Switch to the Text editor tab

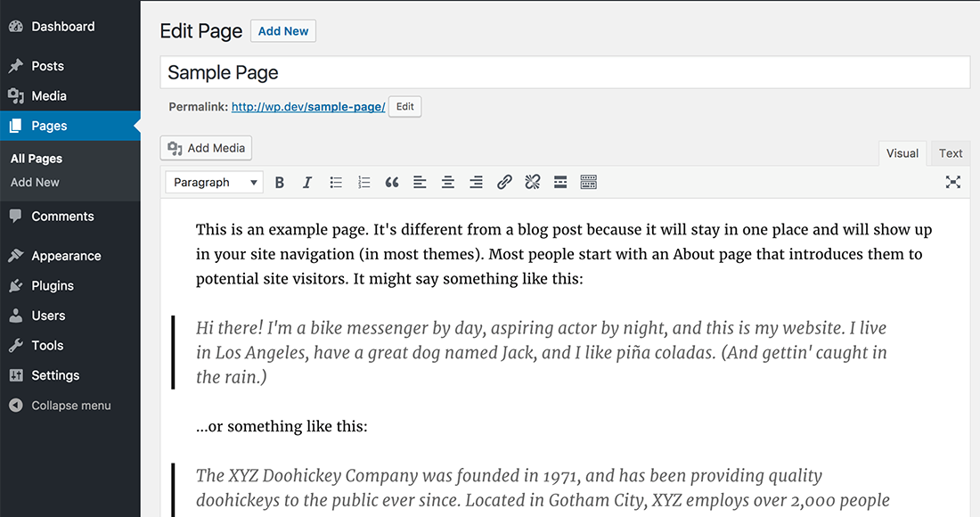[x=950, y=152]
